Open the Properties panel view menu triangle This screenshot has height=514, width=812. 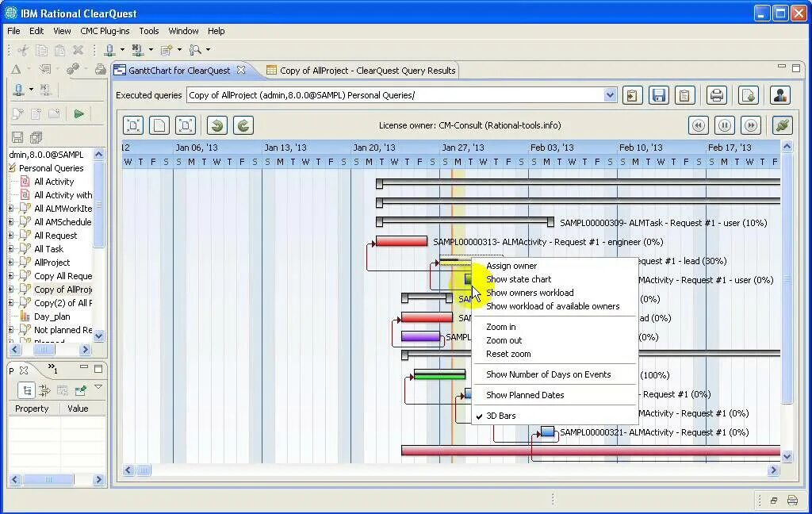pyautogui.click(x=98, y=387)
